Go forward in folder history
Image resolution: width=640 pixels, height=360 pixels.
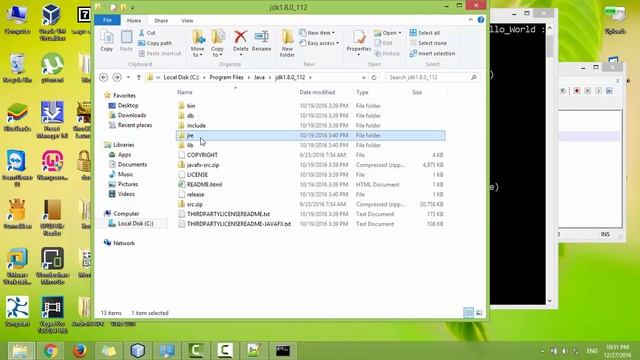[x=117, y=77]
